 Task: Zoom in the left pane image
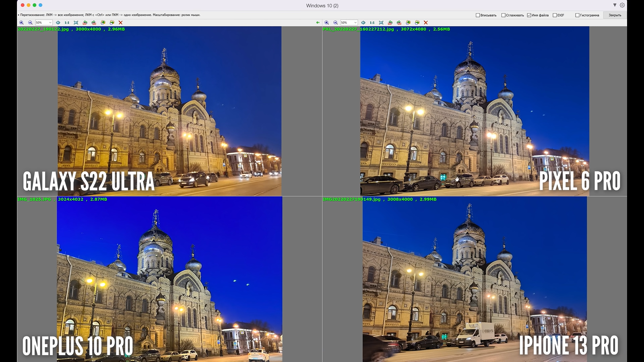tap(21, 23)
